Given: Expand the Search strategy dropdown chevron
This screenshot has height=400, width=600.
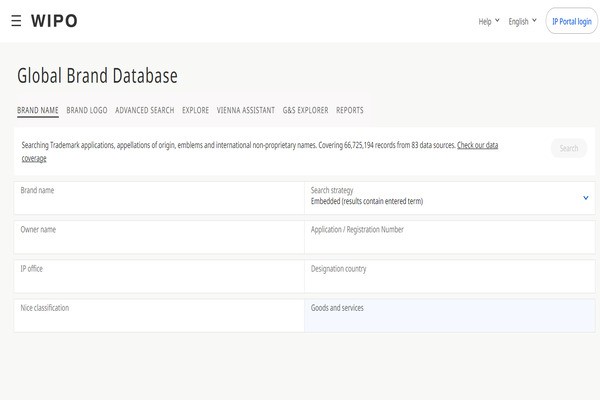Looking at the screenshot, I should [586, 198].
